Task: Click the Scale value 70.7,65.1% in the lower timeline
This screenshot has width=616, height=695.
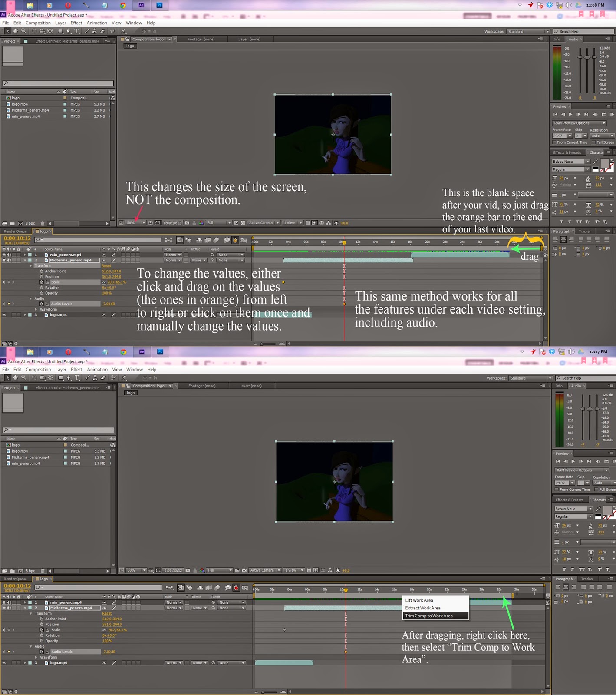Action: point(117,630)
